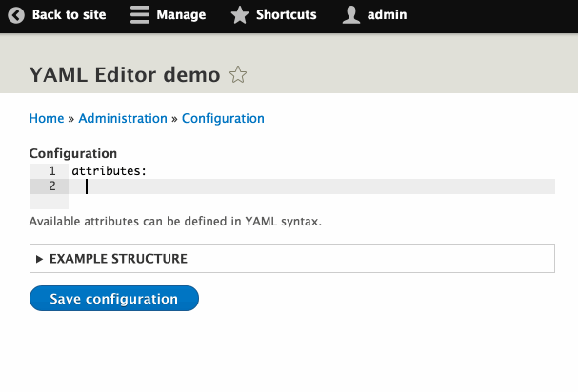
Task: Place cursor after attributes: on line 1
Action: [148, 171]
